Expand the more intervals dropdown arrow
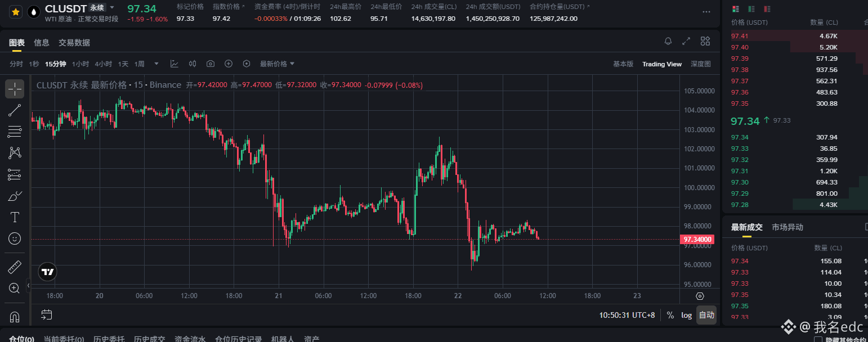 (x=156, y=64)
